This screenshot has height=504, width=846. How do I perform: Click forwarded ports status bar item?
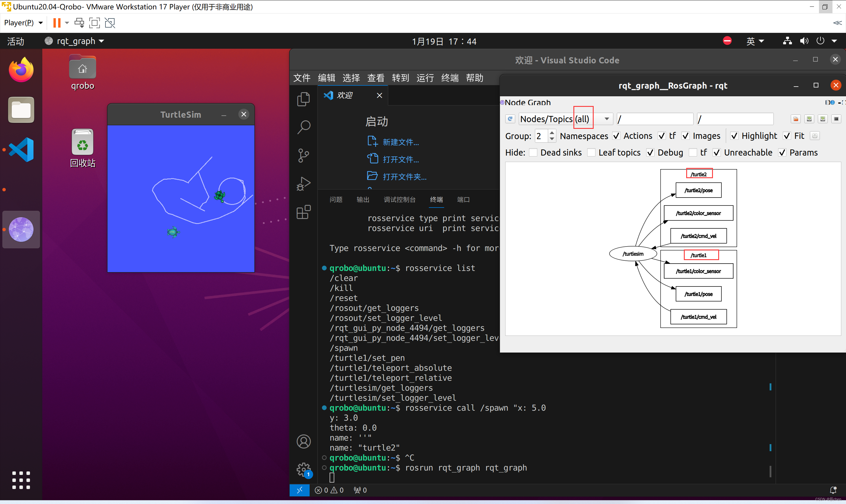pos(360,490)
